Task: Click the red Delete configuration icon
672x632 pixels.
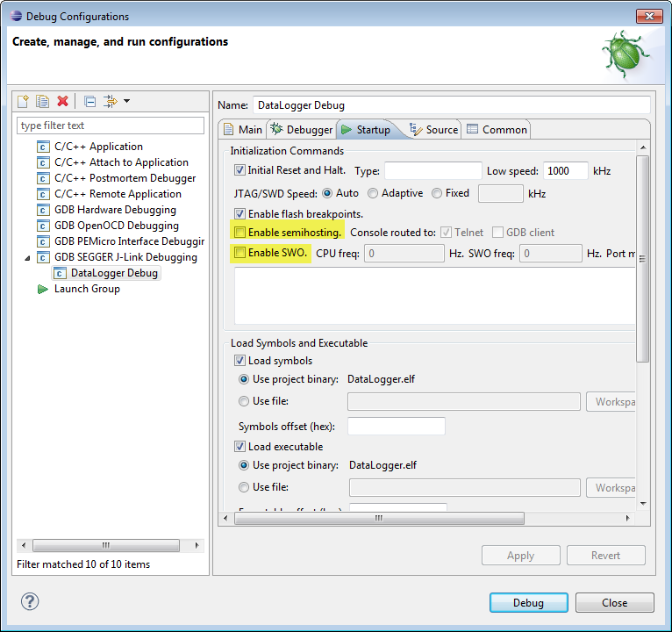Action: tap(62, 102)
